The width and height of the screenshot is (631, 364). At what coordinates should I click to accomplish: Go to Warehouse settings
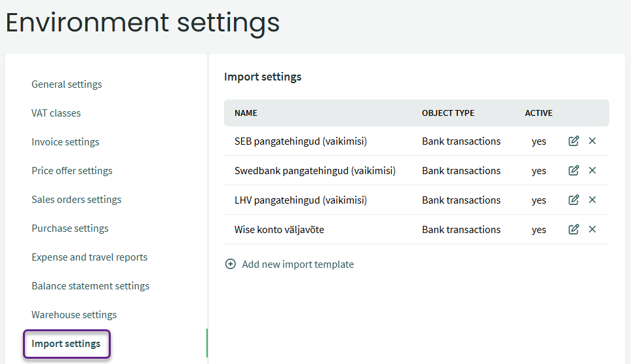[74, 315]
